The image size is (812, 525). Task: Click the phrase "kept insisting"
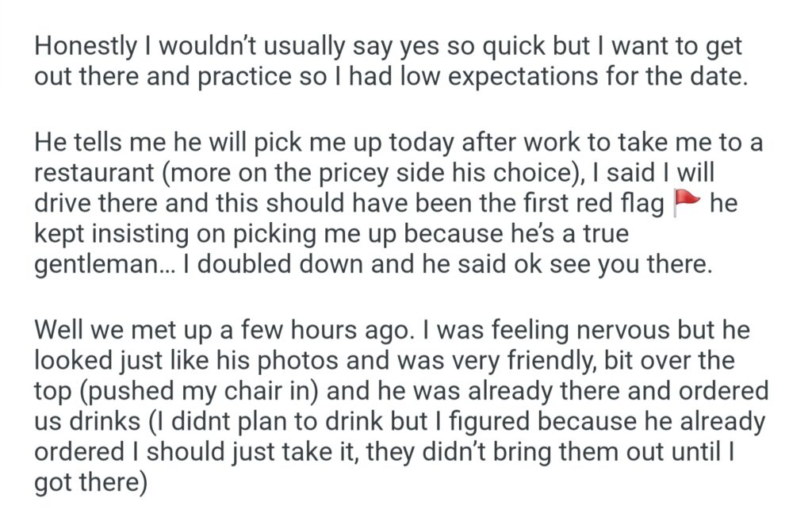[114, 235]
